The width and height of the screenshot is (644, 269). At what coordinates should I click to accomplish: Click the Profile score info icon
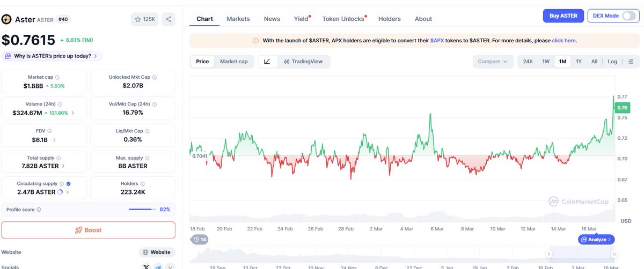(39, 210)
